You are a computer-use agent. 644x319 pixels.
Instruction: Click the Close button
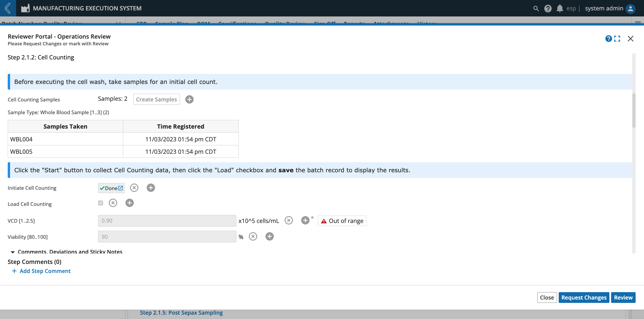pos(547,298)
